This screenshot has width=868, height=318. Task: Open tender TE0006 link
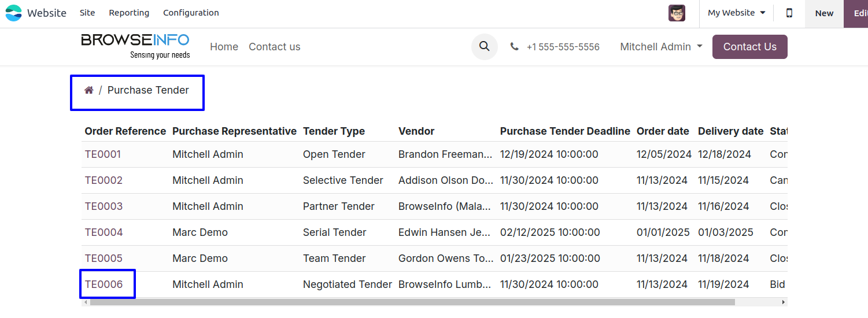104,284
